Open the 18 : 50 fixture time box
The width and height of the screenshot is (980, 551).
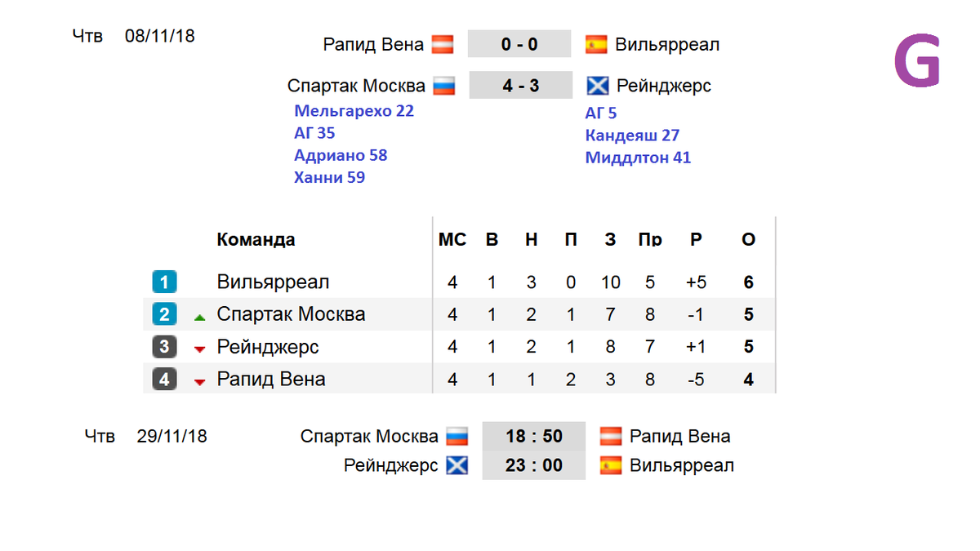click(534, 436)
